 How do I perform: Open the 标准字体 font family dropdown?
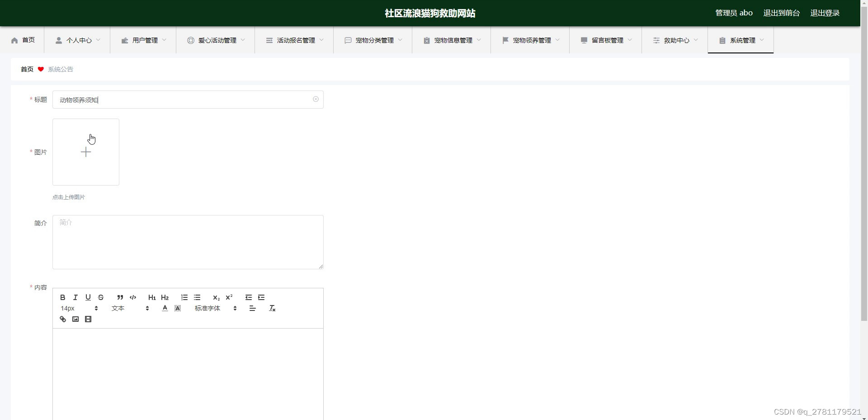(216, 308)
